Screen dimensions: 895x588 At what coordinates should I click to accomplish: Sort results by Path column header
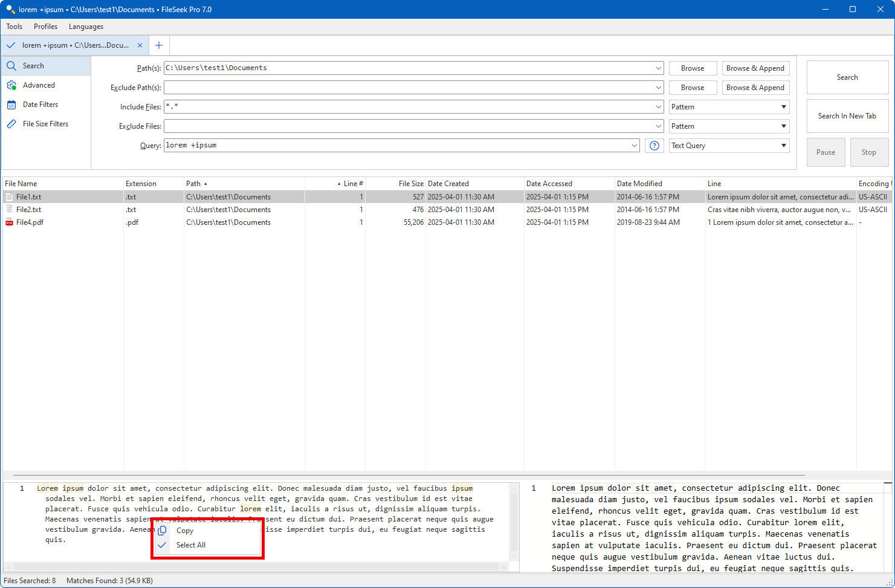(x=244, y=184)
